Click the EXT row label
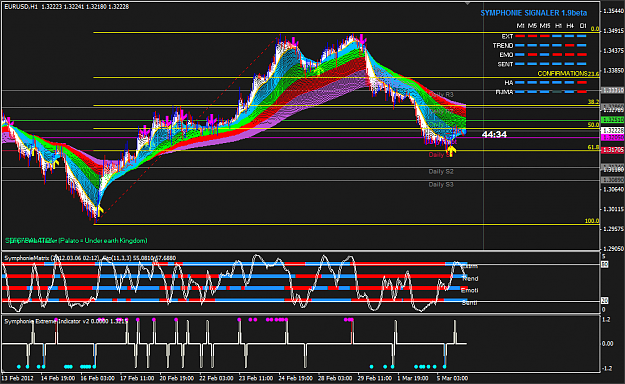 [x=507, y=36]
